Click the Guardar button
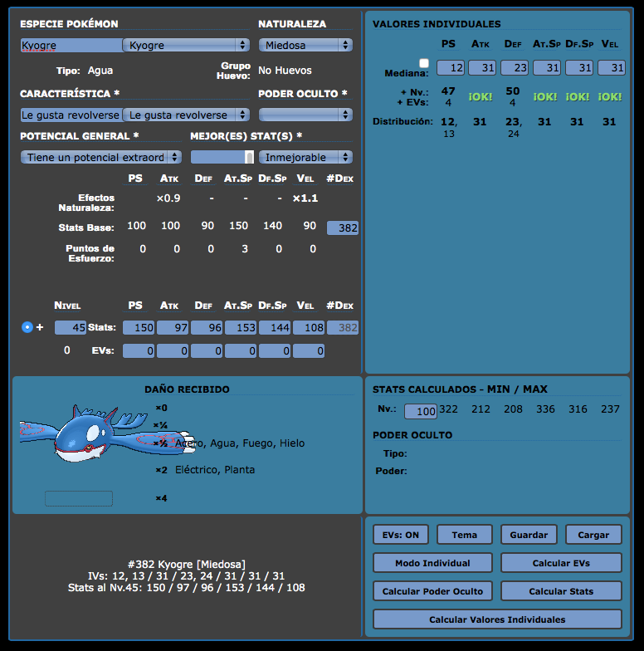 click(x=529, y=535)
